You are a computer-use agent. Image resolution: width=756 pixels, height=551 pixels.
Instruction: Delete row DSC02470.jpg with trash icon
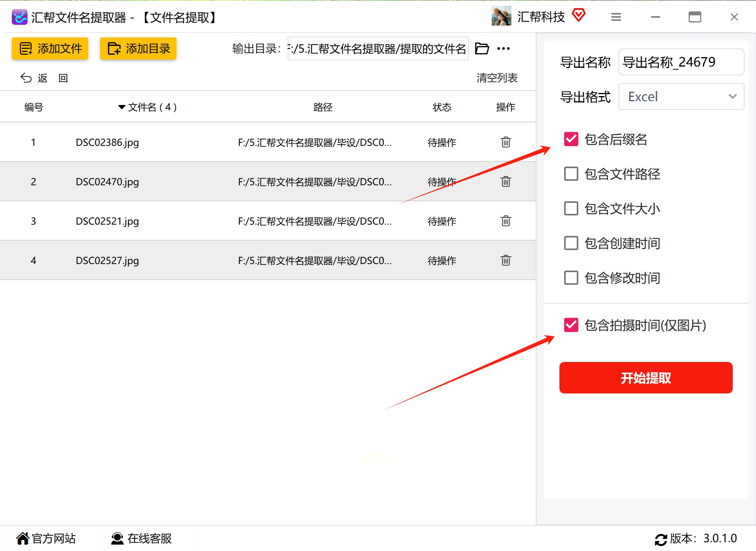pos(506,181)
